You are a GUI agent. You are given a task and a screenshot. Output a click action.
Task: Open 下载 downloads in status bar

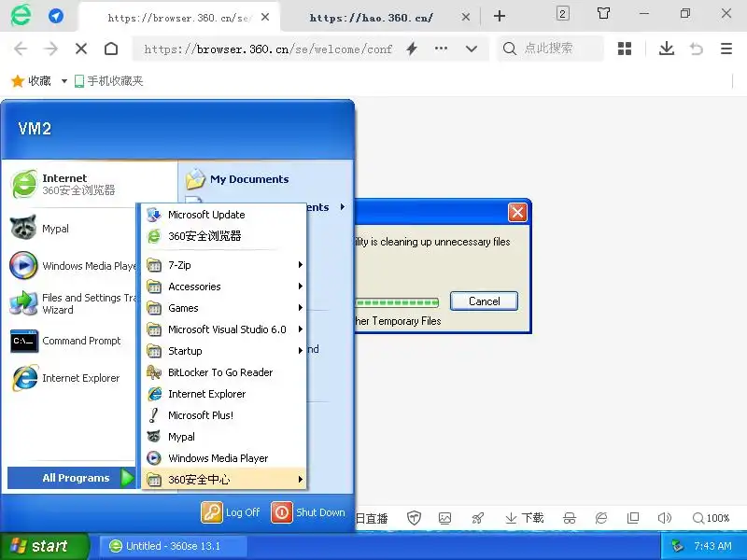click(524, 518)
